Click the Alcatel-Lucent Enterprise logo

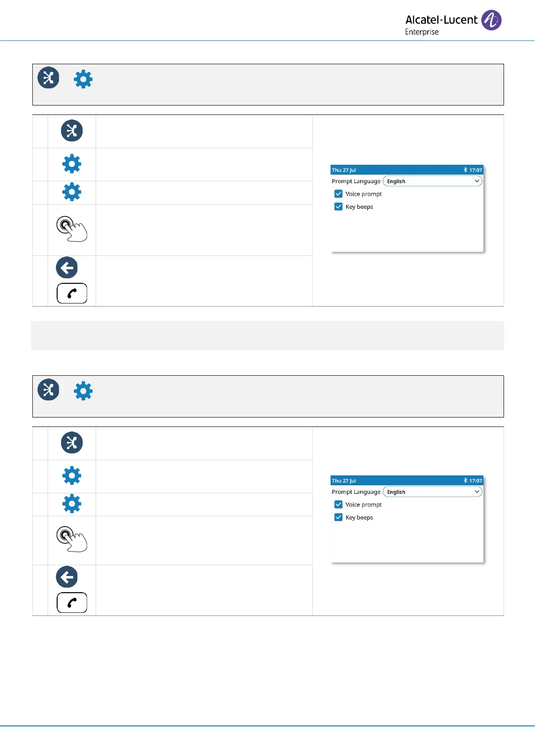pos(453,22)
